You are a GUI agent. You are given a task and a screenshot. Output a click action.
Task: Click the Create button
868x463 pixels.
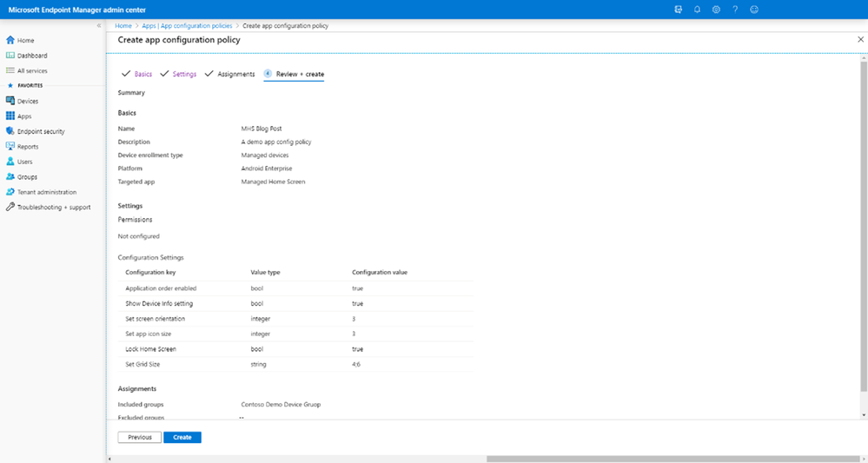[182, 437]
